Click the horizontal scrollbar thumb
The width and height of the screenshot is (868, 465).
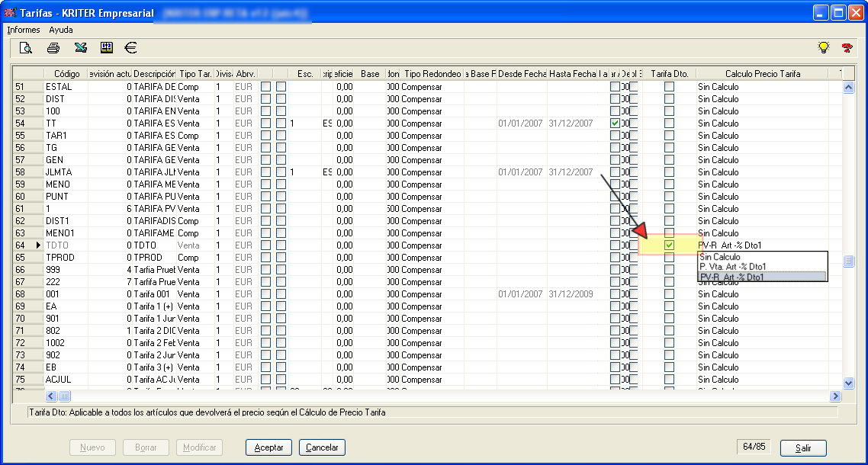tap(65, 396)
